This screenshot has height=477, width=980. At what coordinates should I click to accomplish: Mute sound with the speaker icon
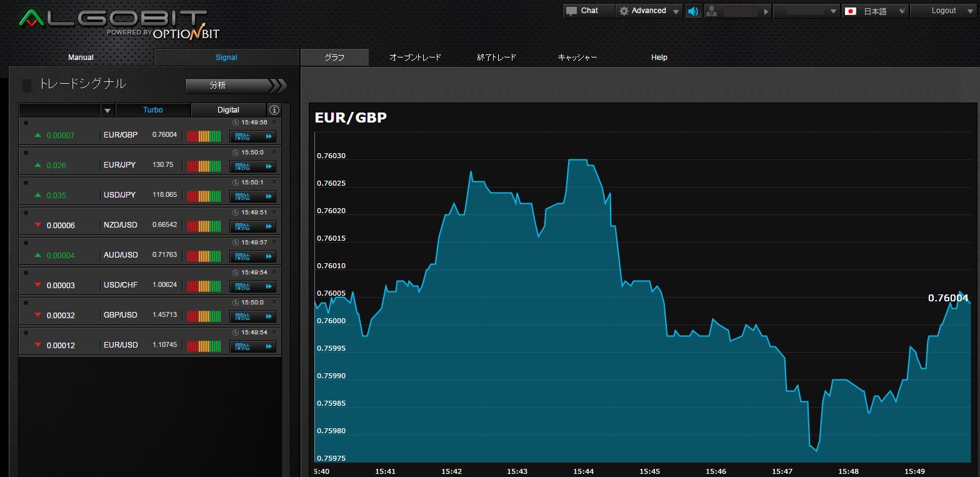coord(693,11)
